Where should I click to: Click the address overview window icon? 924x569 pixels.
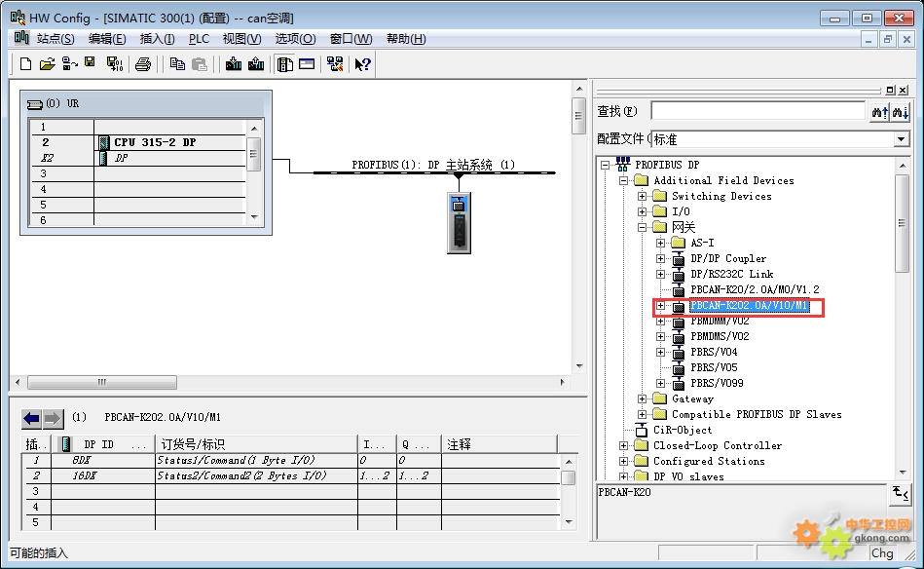click(x=307, y=64)
